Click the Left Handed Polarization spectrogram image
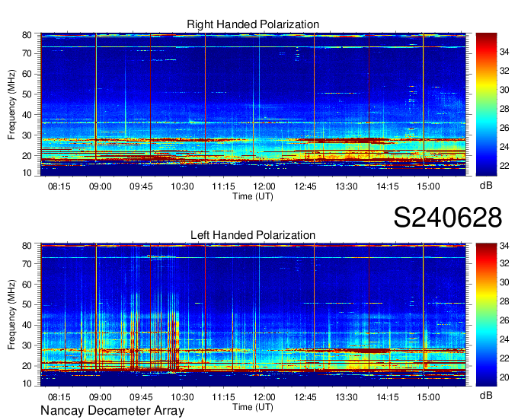 (x=253, y=315)
